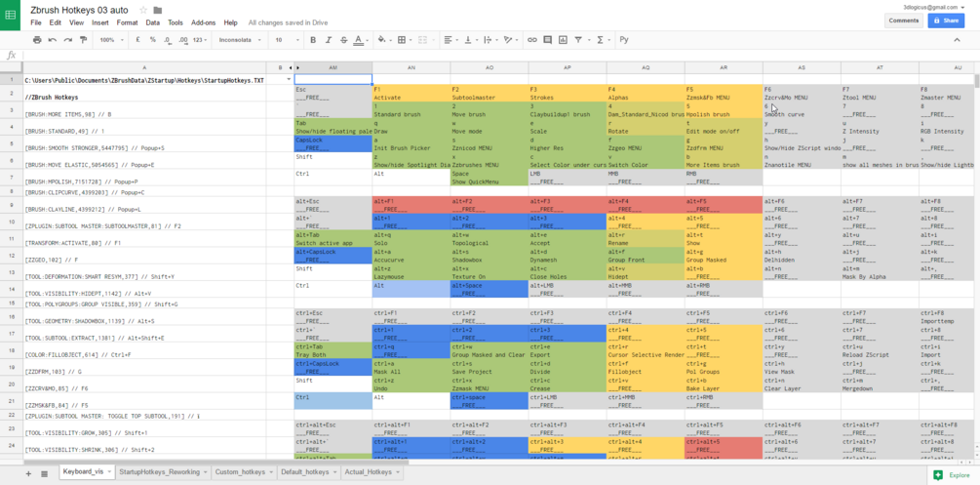Open the Add-ons menu
Screen dimensions: 980x485
pyautogui.click(x=203, y=22)
